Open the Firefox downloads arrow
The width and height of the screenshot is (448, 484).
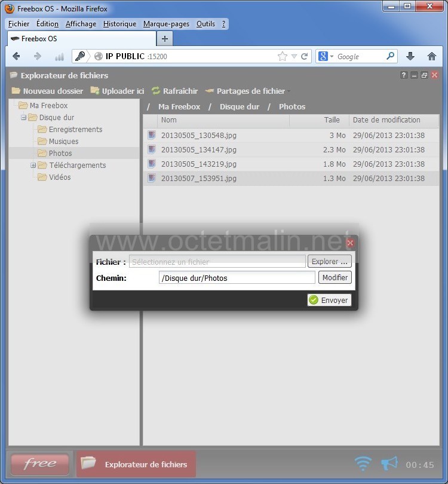point(410,56)
